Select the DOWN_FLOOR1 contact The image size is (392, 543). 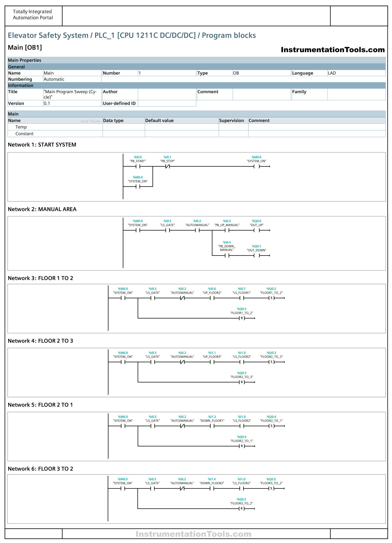(x=212, y=426)
